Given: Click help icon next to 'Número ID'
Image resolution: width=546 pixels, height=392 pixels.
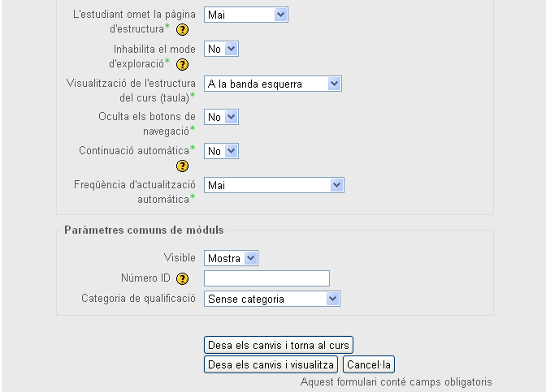Looking at the screenshot, I should pyautogui.click(x=182, y=279).
